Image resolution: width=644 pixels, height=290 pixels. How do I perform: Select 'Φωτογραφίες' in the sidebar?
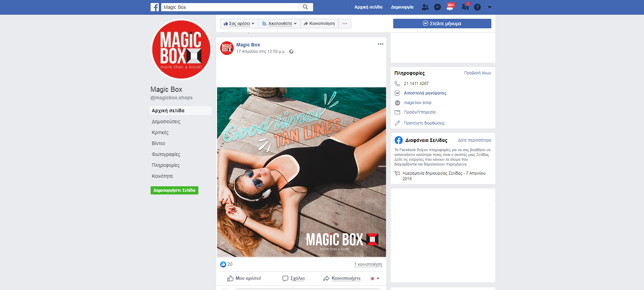click(x=166, y=154)
